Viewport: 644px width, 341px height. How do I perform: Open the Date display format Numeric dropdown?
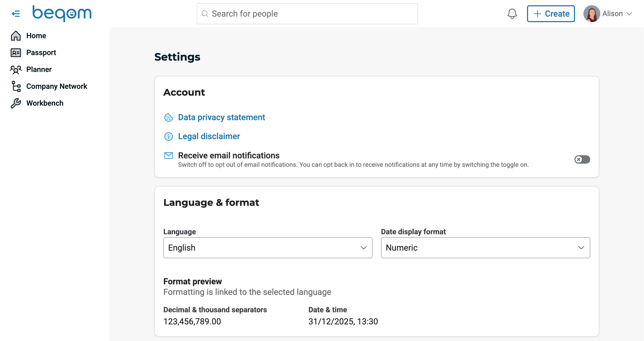pyautogui.click(x=485, y=248)
